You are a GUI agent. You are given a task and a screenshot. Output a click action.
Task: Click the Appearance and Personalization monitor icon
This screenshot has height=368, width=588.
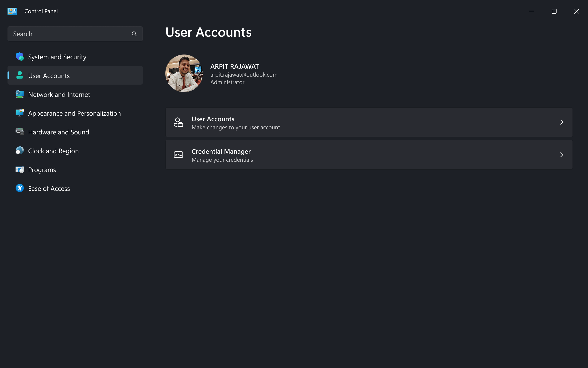[x=19, y=113]
